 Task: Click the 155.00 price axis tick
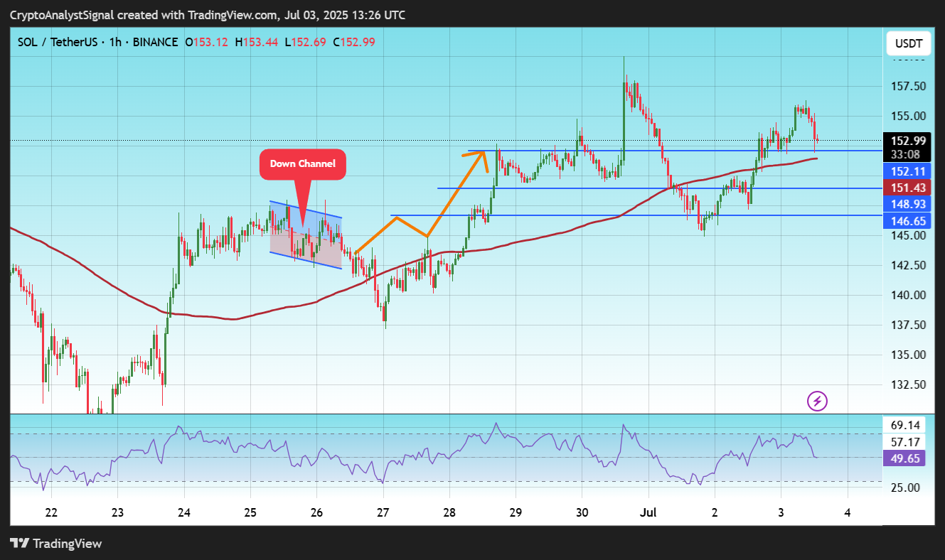(x=909, y=116)
